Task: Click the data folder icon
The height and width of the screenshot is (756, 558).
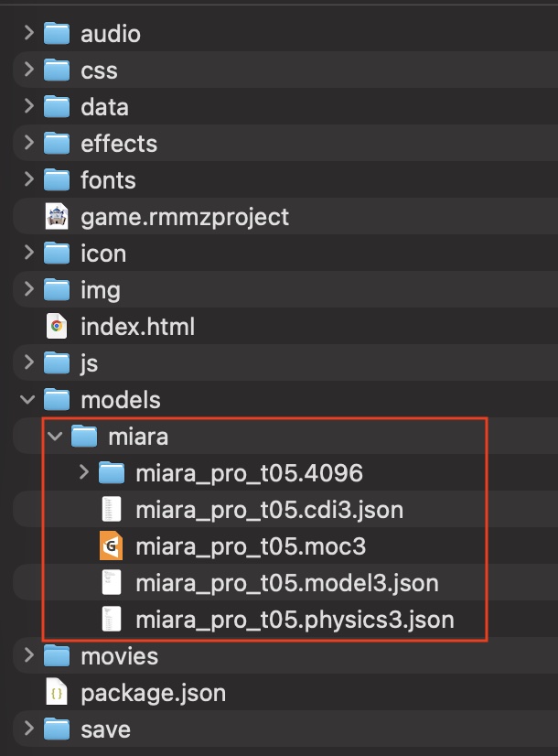Action: click(x=57, y=107)
